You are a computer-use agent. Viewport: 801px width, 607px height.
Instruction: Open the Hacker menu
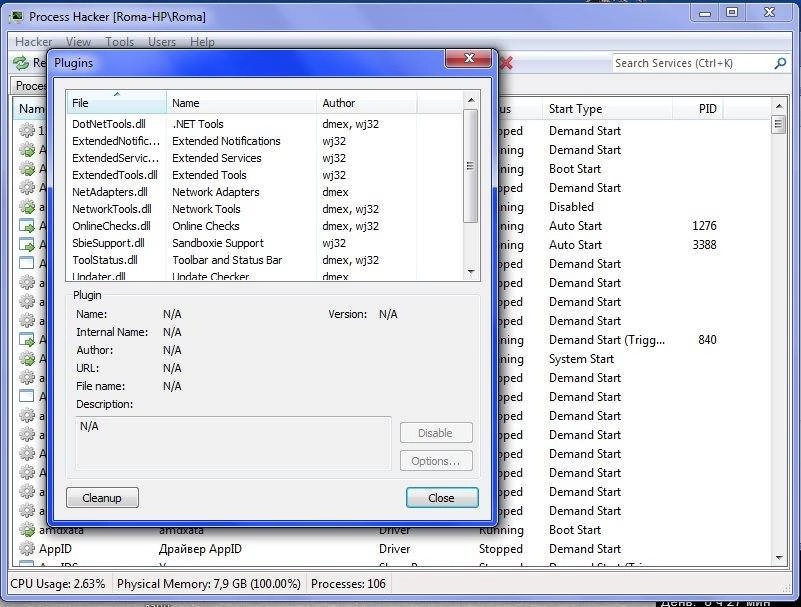click(33, 42)
